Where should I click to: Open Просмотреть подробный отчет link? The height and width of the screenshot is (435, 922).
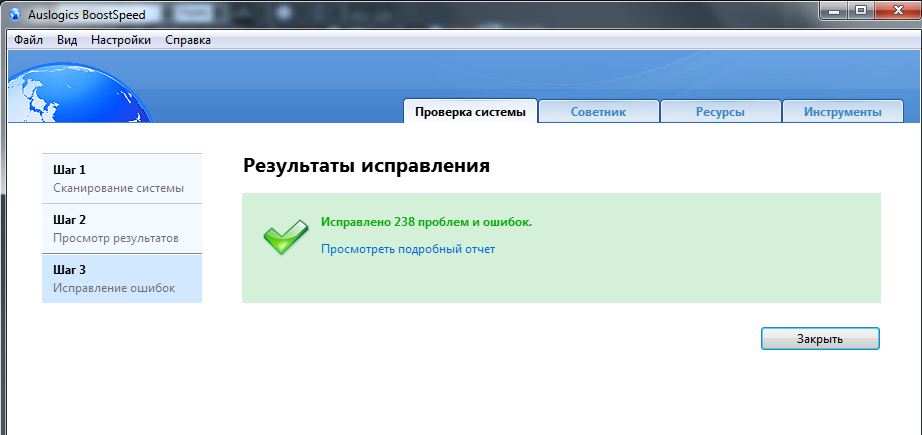click(x=408, y=249)
